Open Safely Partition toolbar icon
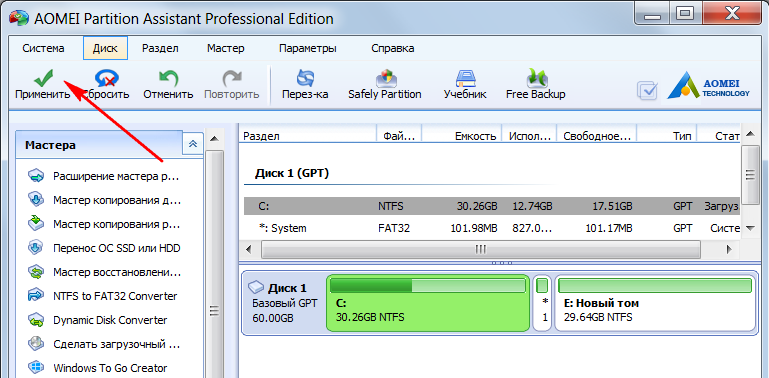 385,78
